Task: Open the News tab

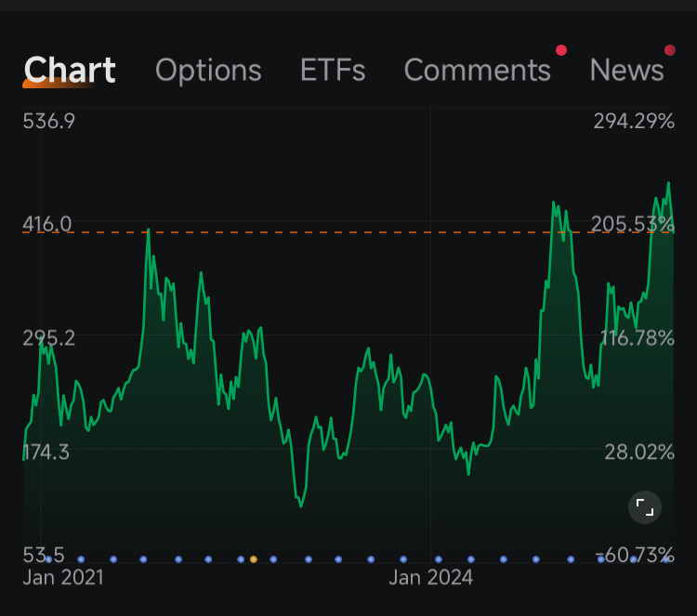Action: [x=626, y=71]
